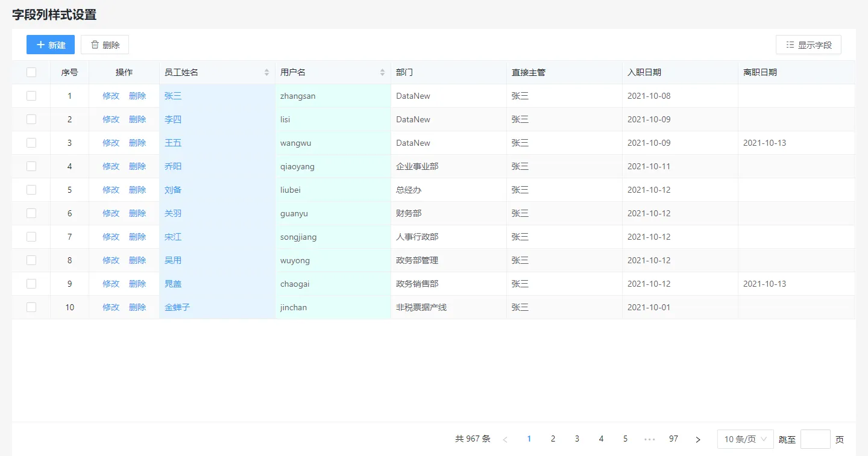Click the pagination ellipsis jump icon

point(649,439)
